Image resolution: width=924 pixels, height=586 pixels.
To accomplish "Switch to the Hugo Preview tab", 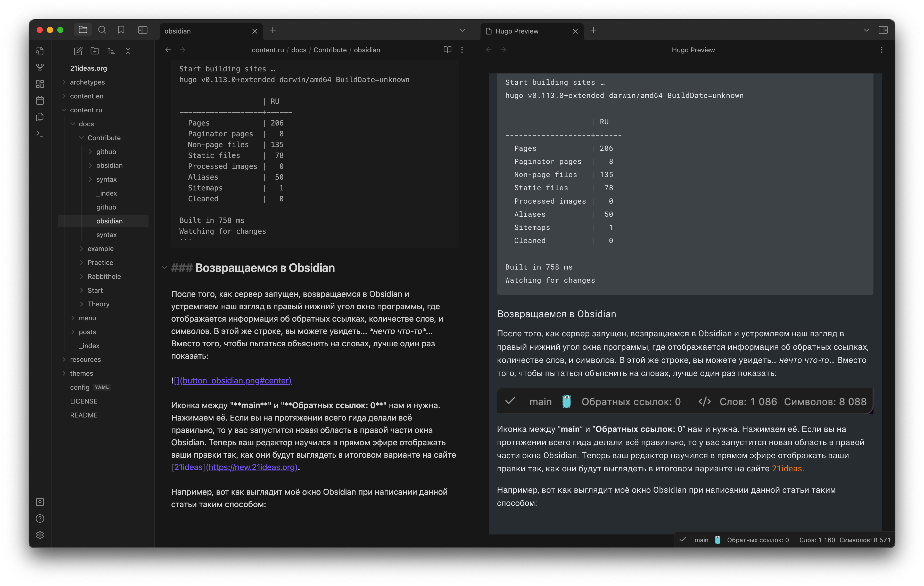I will click(517, 31).
